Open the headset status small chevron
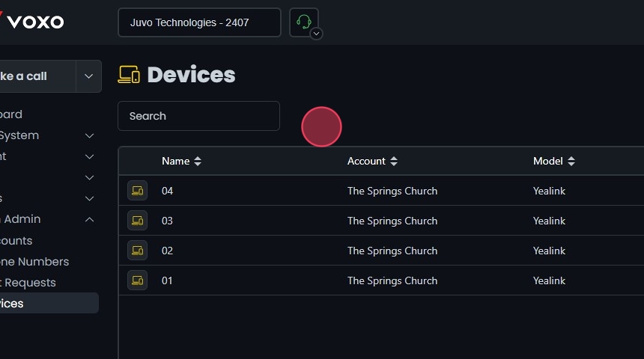Image resolution: width=644 pixels, height=359 pixels. (x=317, y=34)
